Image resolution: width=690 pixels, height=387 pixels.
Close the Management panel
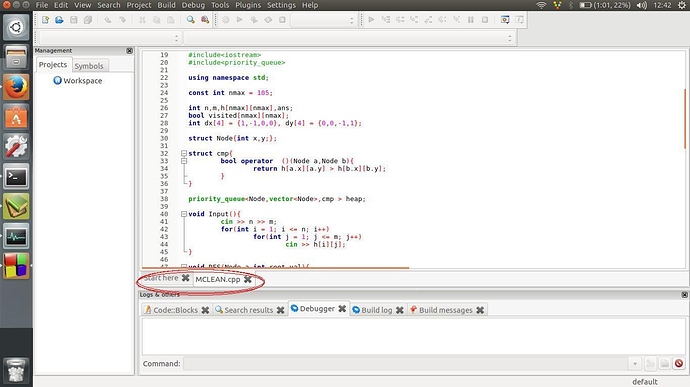coord(129,51)
